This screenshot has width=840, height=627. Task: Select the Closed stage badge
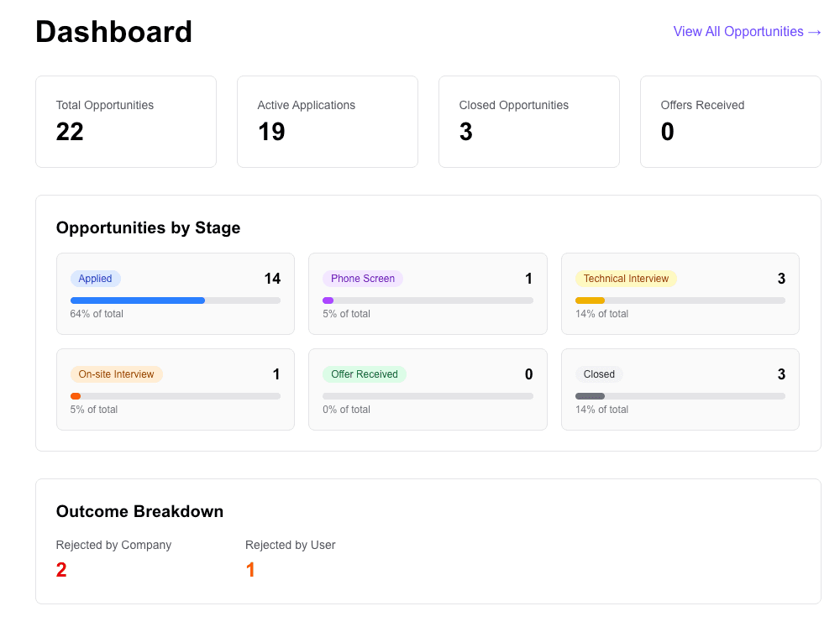(x=598, y=374)
